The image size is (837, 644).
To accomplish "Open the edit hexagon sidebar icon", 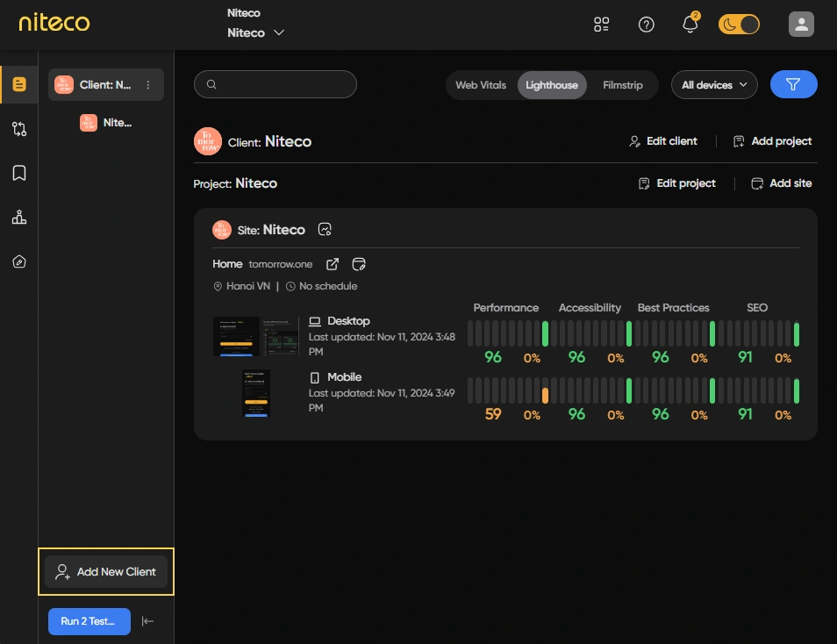I will tap(19, 261).
